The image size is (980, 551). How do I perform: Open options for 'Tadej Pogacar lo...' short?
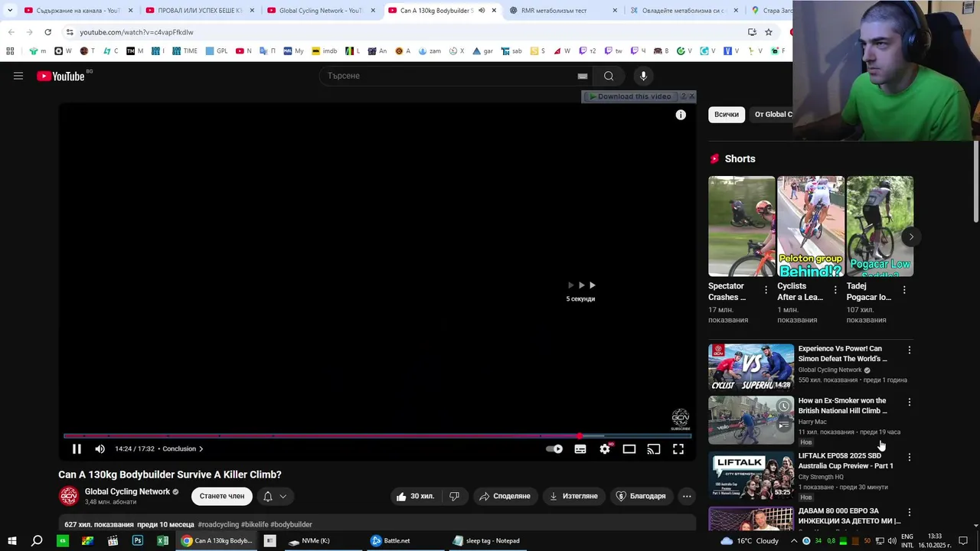904,290
